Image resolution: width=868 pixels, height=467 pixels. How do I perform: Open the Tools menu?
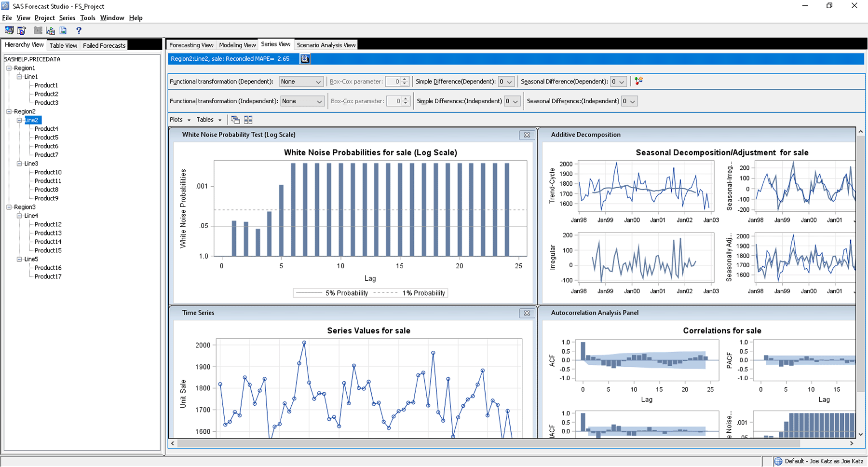88,18
